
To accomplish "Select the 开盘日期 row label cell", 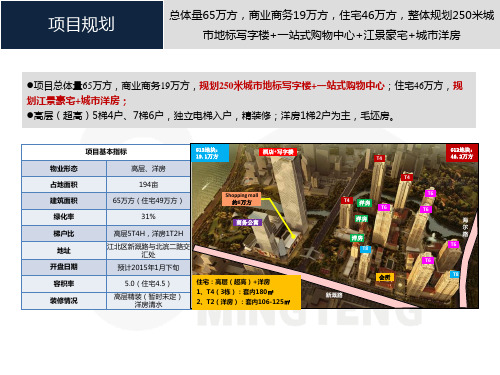I will pos(64,267).
